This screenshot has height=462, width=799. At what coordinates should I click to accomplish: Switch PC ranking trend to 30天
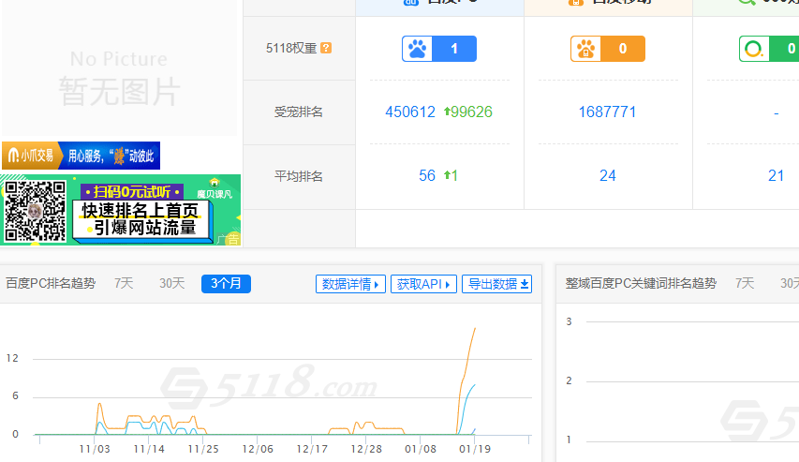click(172, 283)
